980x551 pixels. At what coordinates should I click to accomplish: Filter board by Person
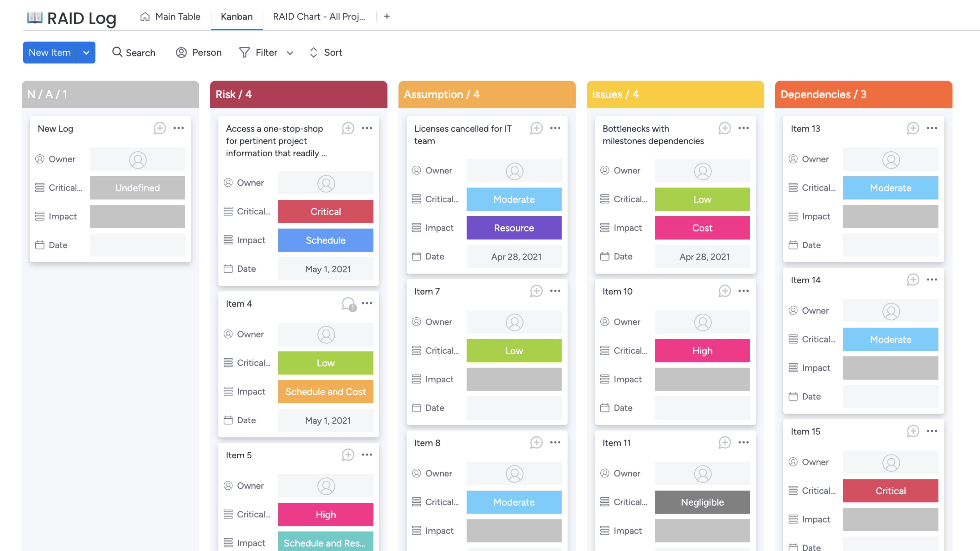coord(199,52)
